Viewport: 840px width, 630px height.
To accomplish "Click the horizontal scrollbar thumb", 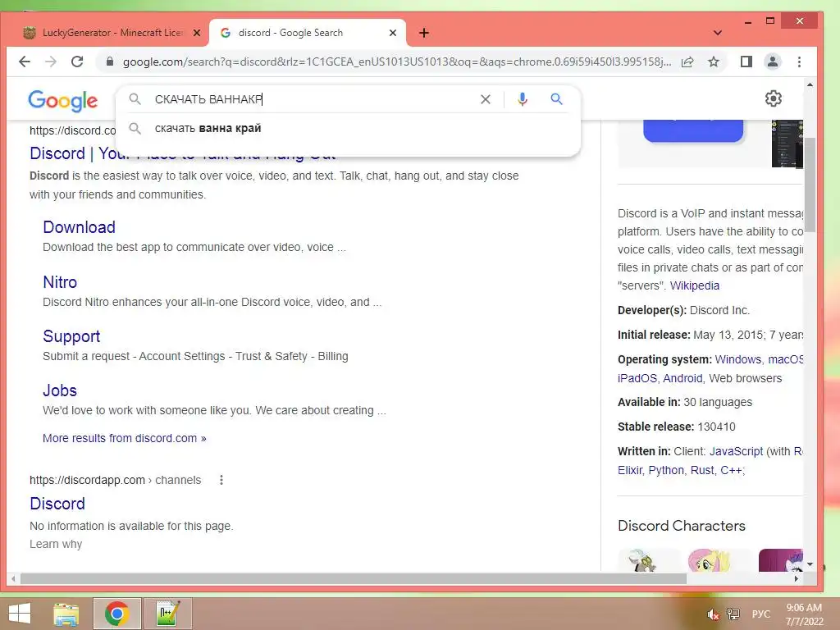I will point(353,578).
